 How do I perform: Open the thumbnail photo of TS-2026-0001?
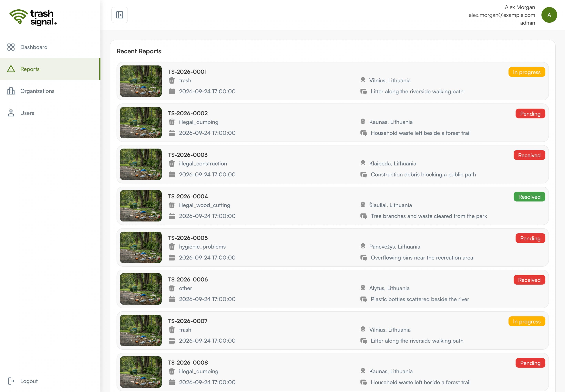pyautogui.click(x=141, y=81)
